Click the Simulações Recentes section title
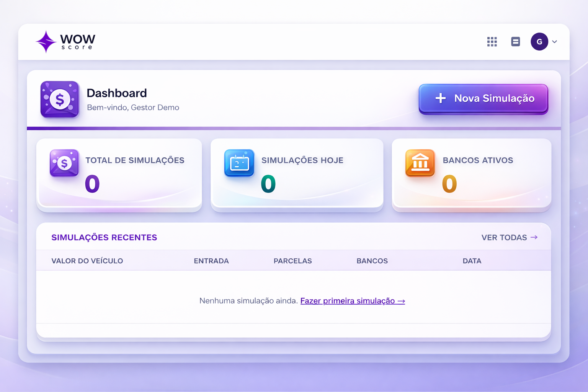Screen dimensions: 588x392 [x=104, y=237]
